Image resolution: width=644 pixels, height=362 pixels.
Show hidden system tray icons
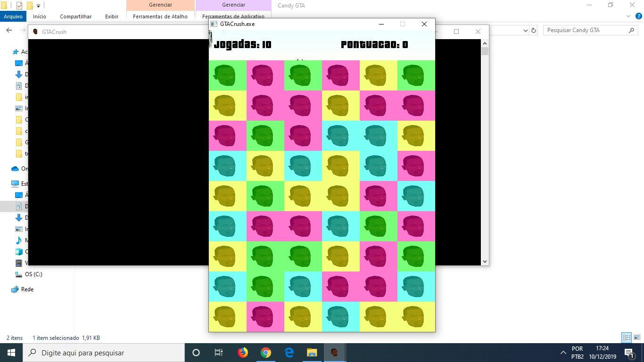[563, 353]
